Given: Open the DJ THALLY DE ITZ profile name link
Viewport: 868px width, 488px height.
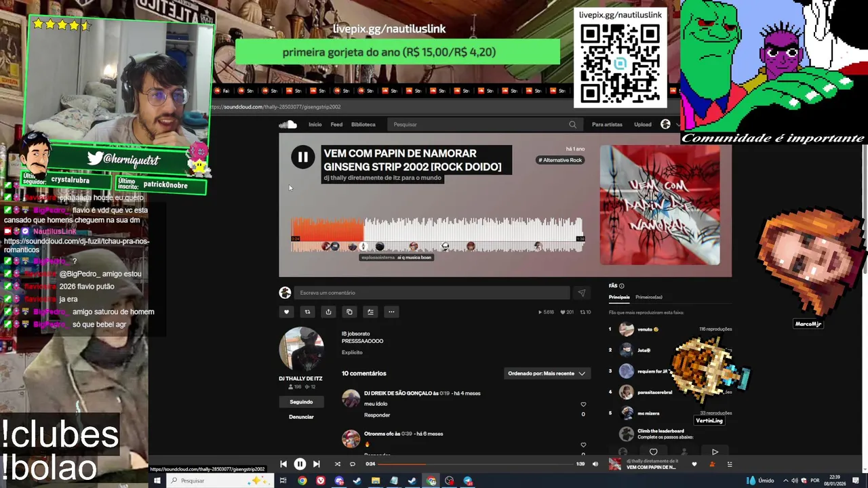Looking at the screenshot, I should click(300, 378).
